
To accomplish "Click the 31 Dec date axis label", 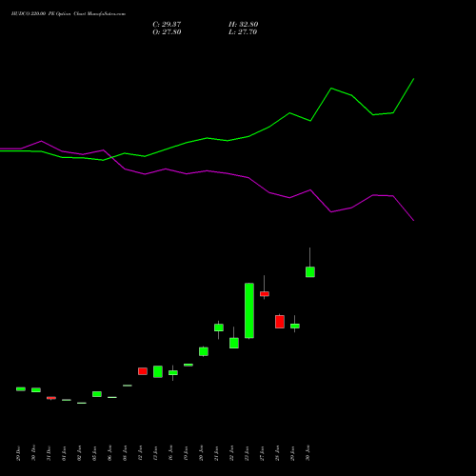I will pyautogui.click(x=49, y=453).
